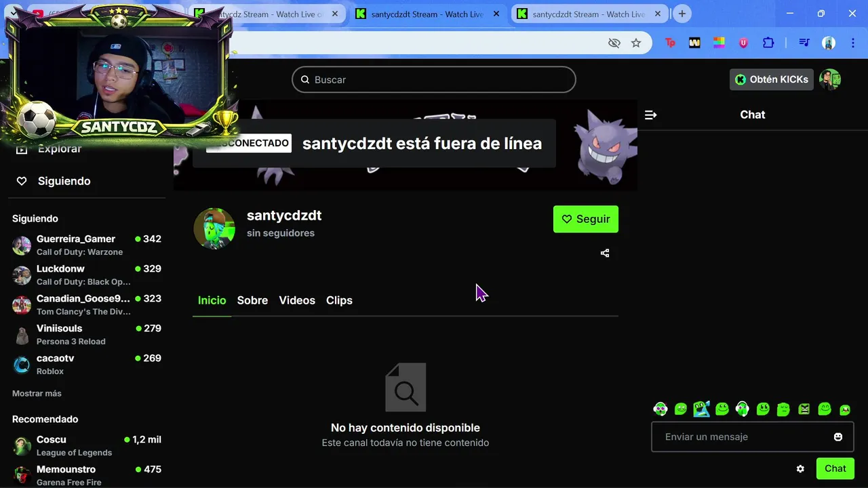Open the Chrome profile avatar
Screen dimensions: 868x488
(829, 43)
